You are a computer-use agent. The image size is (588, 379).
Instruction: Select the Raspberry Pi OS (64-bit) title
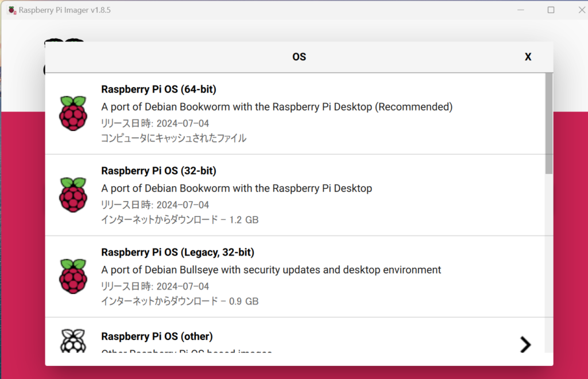158,89
